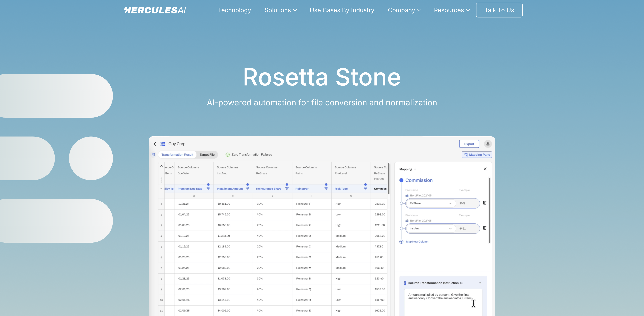
Task: Click the HerculesAI logo
Action: point(155,10)
